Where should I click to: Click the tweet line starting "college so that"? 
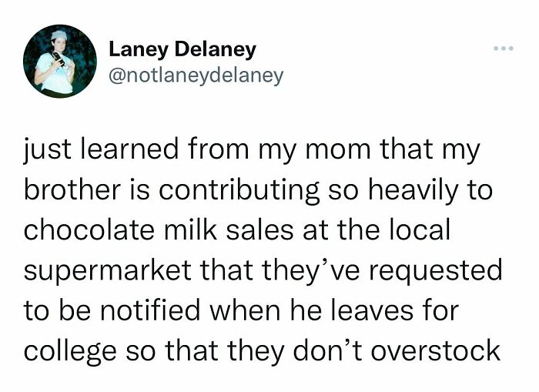click(x=262, y=350)
